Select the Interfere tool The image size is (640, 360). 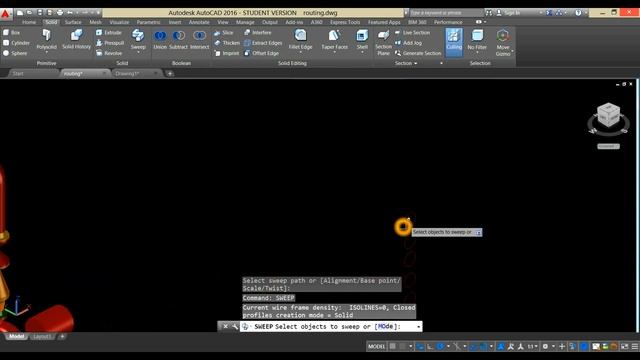258,33
